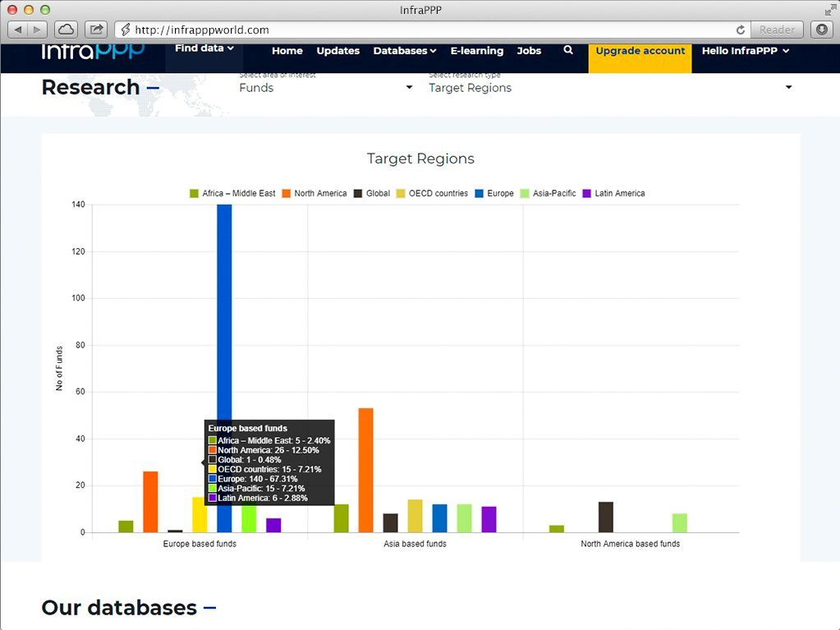Viewport: 840px width, 630px height.
Task: Hide the Europe series via legend
Action: (493, 194)
